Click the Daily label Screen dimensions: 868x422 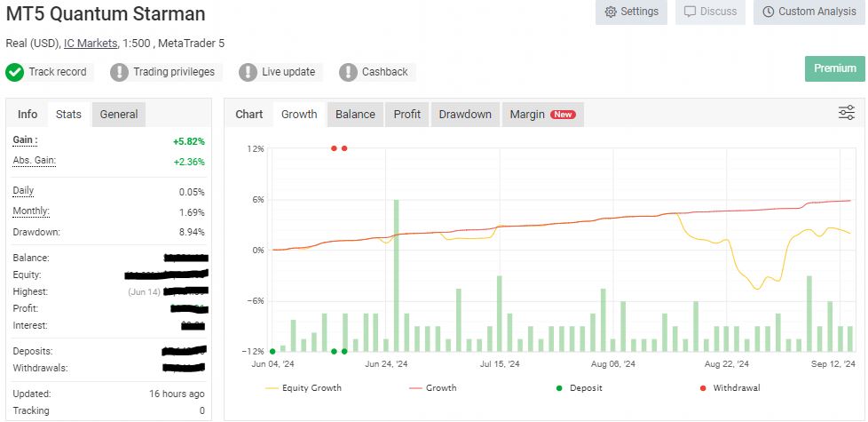click(x=23, y=191)
